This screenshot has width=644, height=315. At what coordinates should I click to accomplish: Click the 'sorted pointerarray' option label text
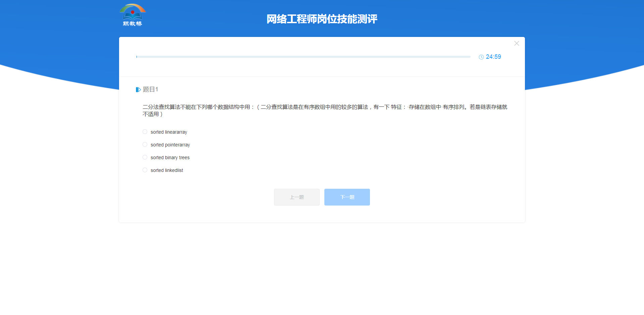[170, 145]
